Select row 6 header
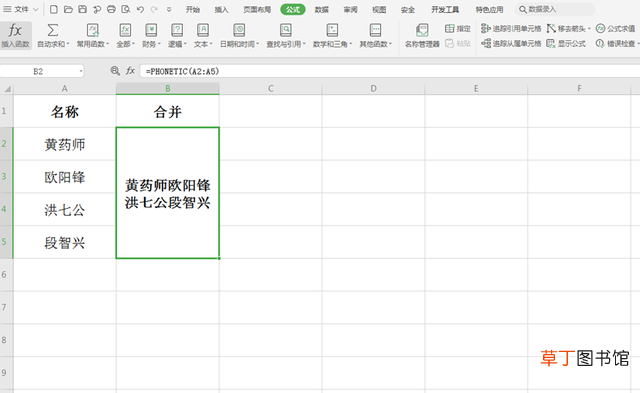This screenshot has width=640, height=393. pos(6,275)
